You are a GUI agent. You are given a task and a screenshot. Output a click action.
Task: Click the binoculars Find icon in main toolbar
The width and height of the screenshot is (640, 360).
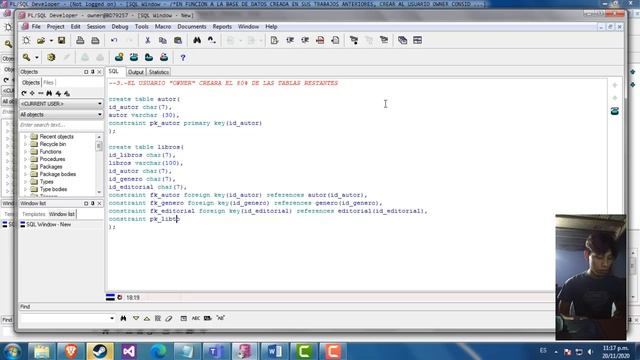click(x=197, y=40)
